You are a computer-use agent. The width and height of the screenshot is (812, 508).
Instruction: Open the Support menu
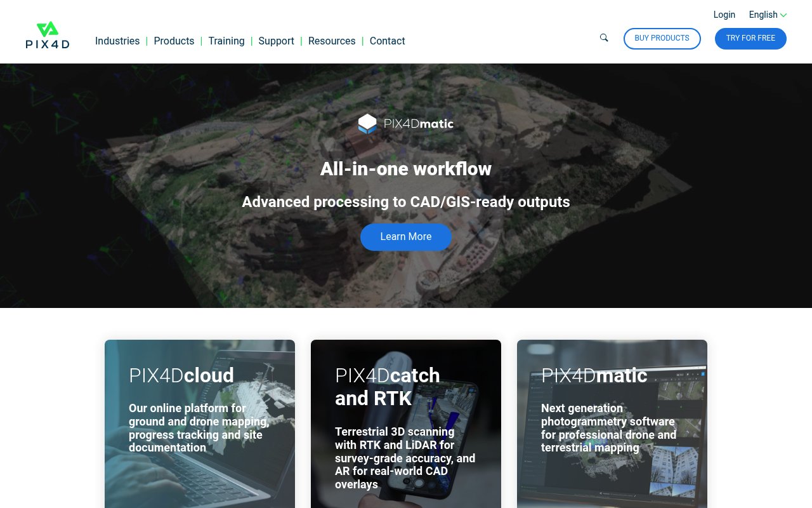coord(277,41)
